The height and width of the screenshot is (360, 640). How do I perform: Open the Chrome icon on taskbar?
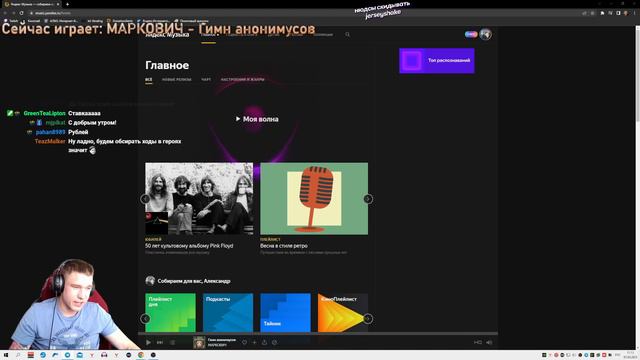coord(141,355)
